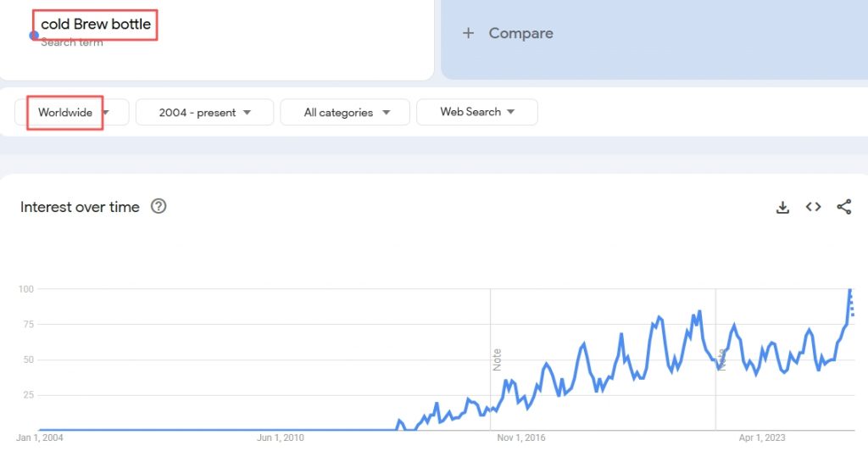This screenshot has height=457, width=868.
Task: Open the help icon beside Interest over time
Action: pyautogui.click(x=159, y=207)
